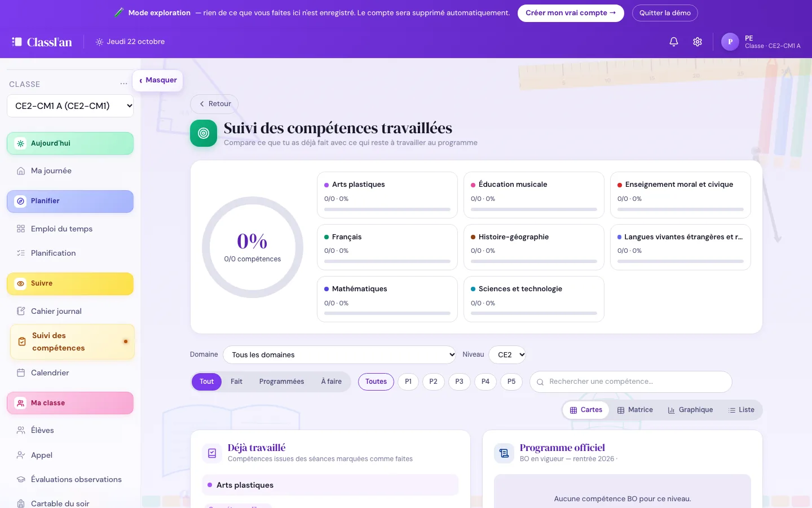Filter by Fait status
Image resolution: width=812 pixels, height=508 pixels.
(x=236, y=382)
